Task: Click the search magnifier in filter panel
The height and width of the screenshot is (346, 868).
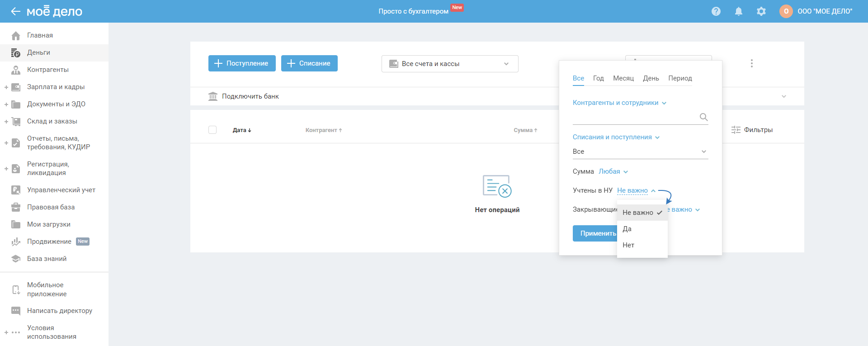Action: pyautogui.click(x=703, y=117)
